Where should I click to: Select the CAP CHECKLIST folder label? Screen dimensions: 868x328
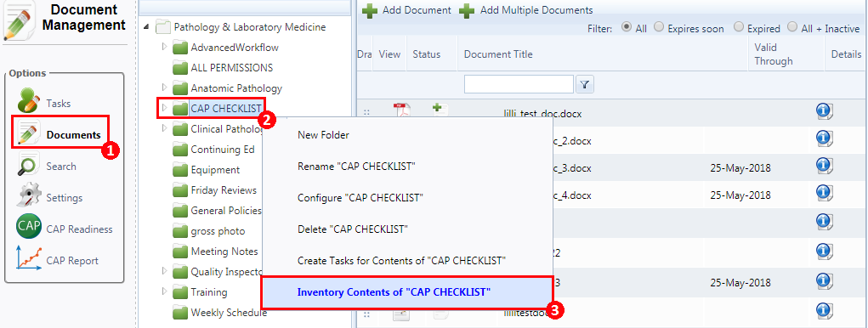pyautogui.click(x=226, y=109)
